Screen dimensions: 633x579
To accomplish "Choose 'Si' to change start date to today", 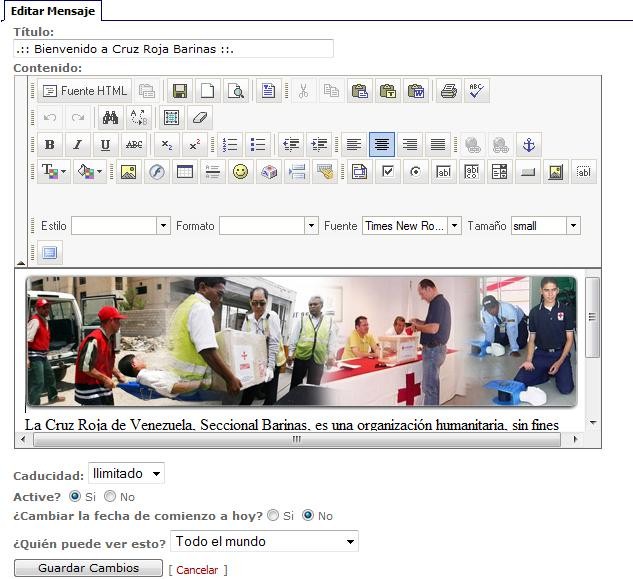I will pos(273,516).
